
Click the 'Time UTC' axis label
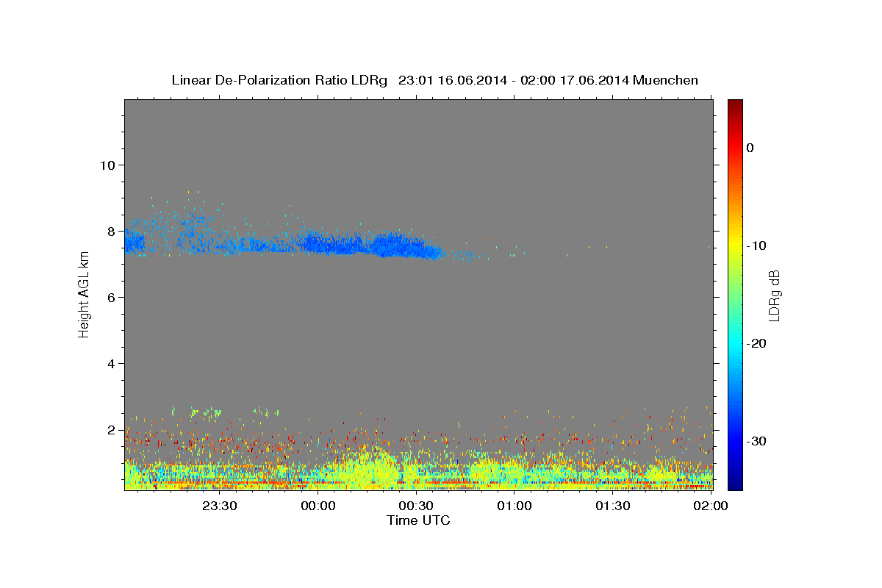pyautogui.click(x=418, y=520)
